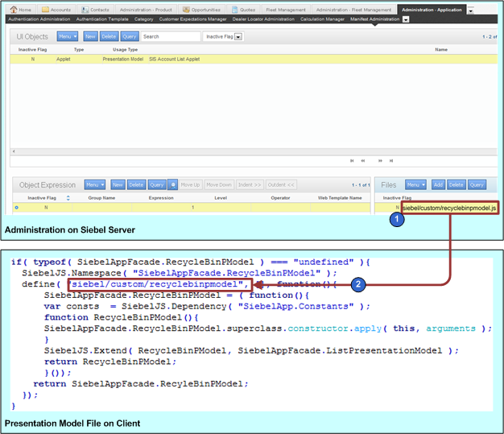Expand the view links overflow dropdown

pos(406,19)
